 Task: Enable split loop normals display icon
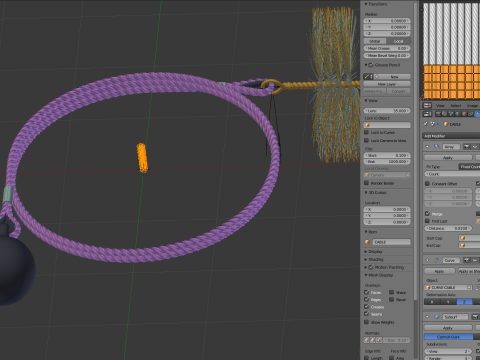point(372,340)
